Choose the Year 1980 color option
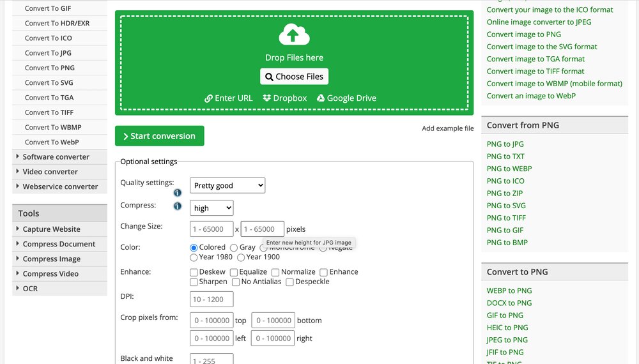This screenshot has width=639, height=364. 194,257
